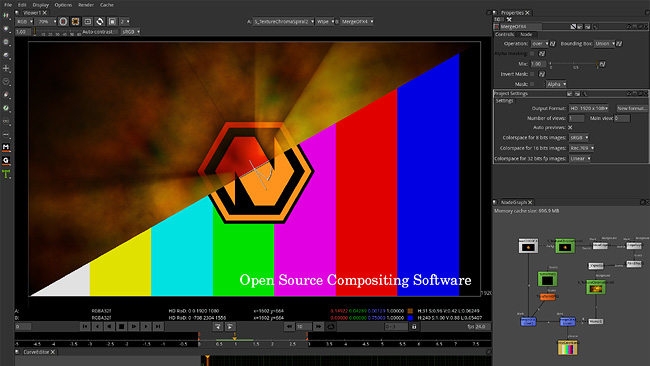The height and width of the screenshot is (366, 650).
Task: Expand the Output Format dropdown
Action: [x=589, y=108]
